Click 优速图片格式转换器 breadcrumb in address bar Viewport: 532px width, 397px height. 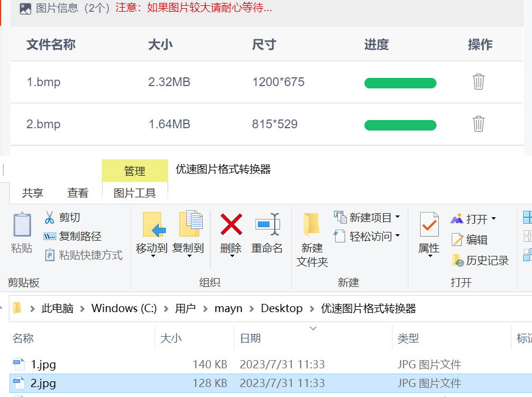pyautogui.click(x=369, y=308)
